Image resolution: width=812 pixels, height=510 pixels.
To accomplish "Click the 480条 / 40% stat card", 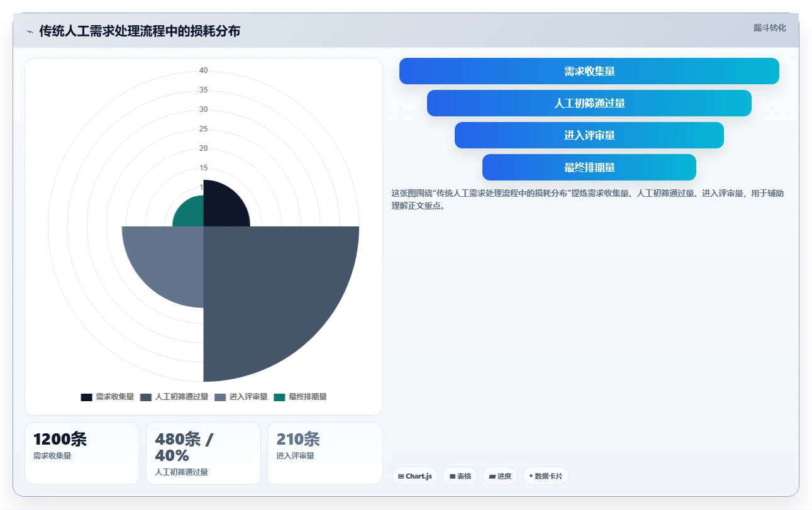I will click(x=203, y=453).
